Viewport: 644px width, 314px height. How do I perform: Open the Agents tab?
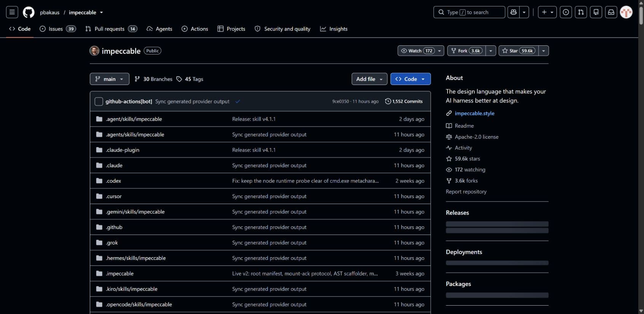coord(159,29)
